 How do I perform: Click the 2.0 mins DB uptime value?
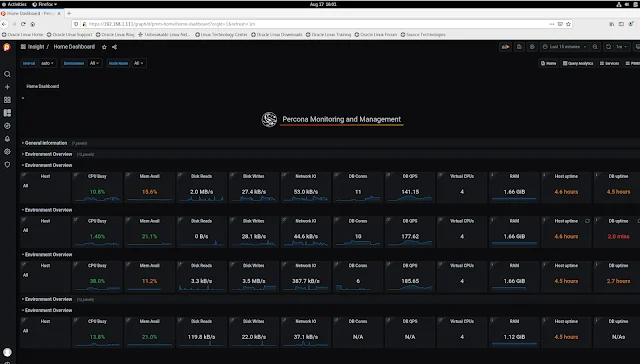[x=618, y=236]
